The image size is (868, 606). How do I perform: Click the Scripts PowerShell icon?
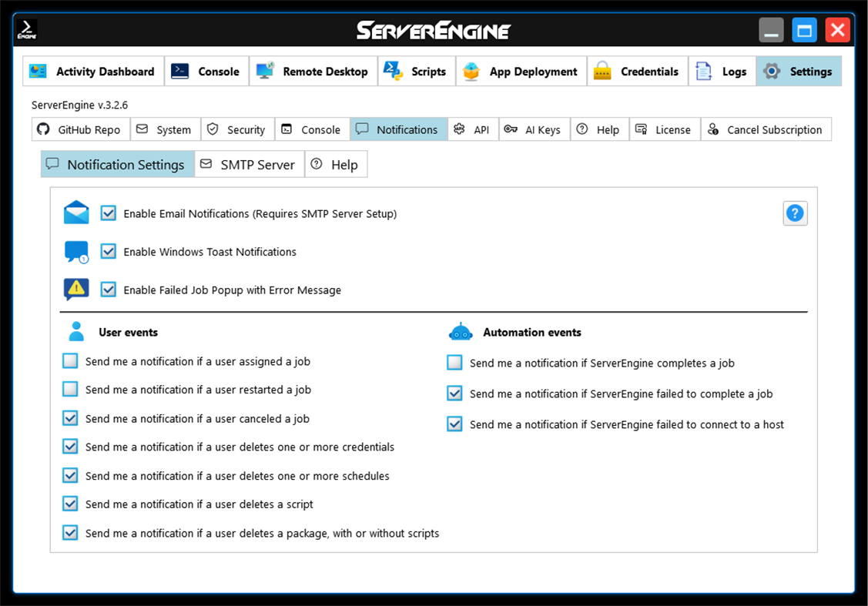[393, 71]
